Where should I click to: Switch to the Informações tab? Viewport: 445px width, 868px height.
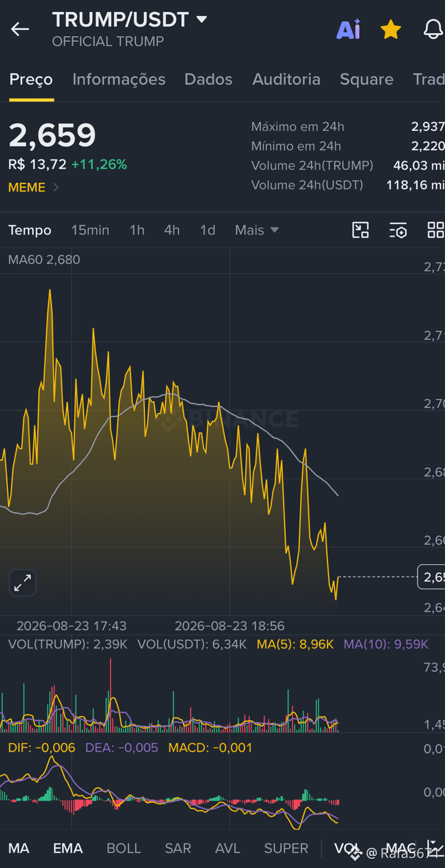point(119,79)
